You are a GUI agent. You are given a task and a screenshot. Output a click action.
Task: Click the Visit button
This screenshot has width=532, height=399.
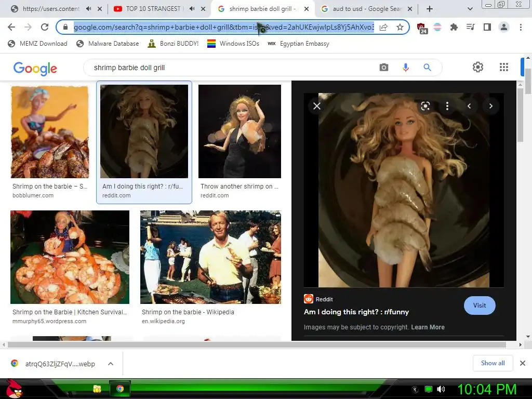(480, 305)
